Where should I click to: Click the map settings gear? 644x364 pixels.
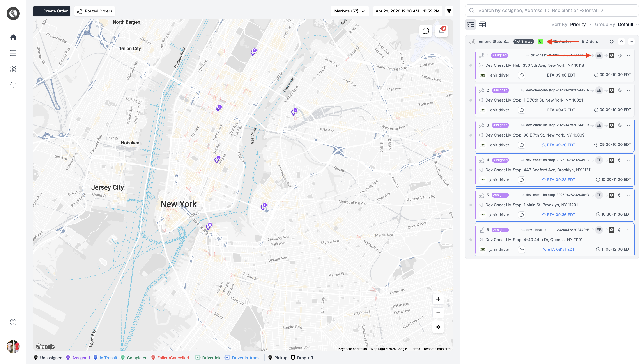(x=438, y=327)
